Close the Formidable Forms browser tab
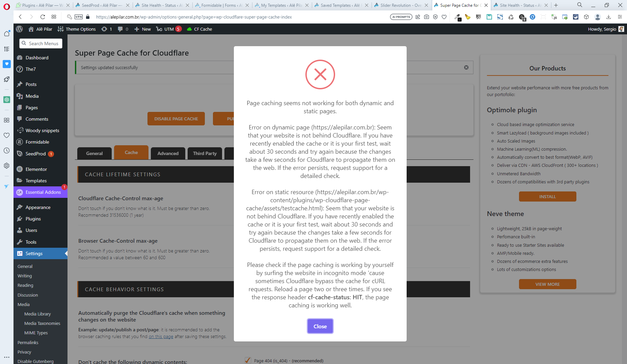 (x=247, y=5)
